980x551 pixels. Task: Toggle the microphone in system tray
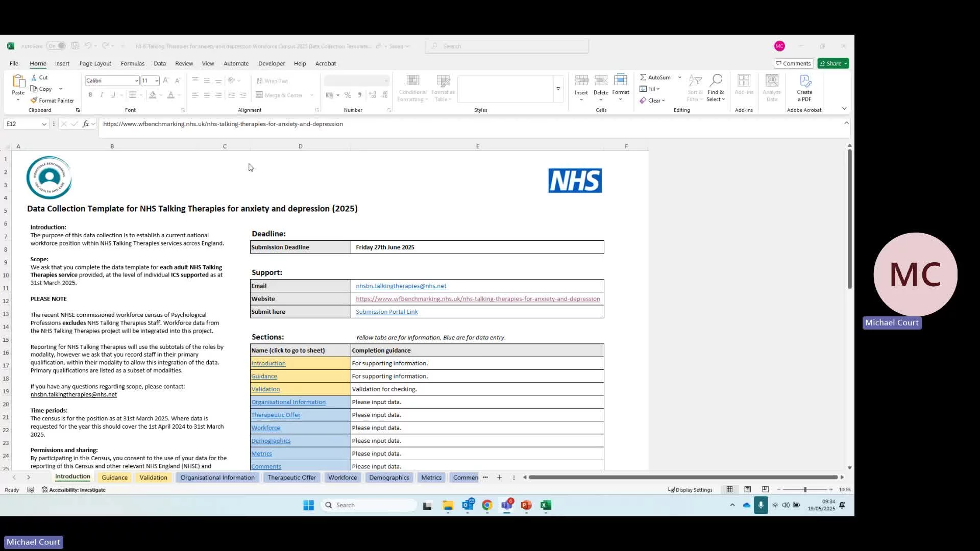(761, 505)
